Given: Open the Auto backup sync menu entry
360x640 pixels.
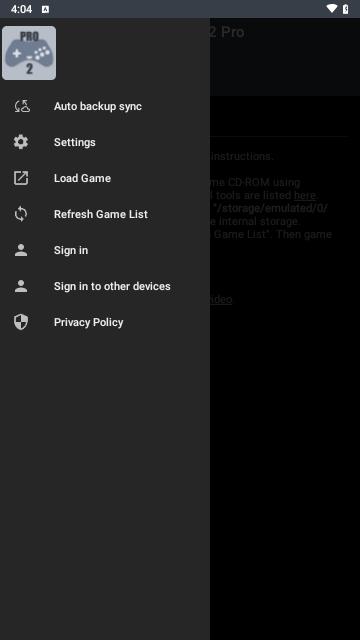Looking at the screenshot, I should click(x=105, y=106).
